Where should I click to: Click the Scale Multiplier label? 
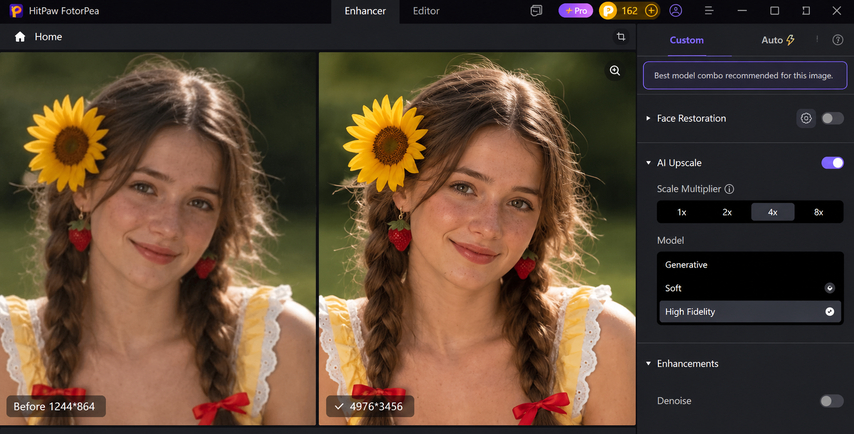pos(688,189)
